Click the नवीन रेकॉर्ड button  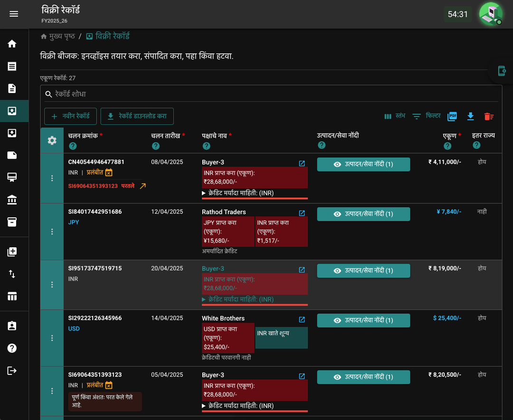(x=70, y=116)
